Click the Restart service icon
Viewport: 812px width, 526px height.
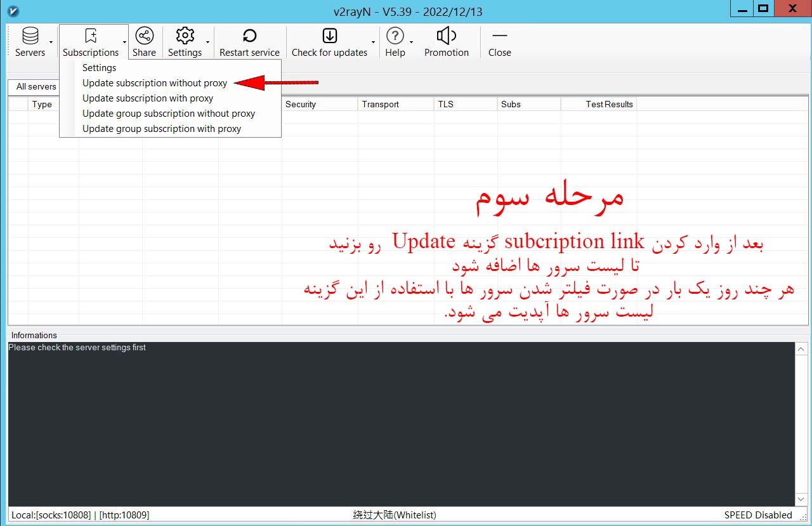point(249,36)
